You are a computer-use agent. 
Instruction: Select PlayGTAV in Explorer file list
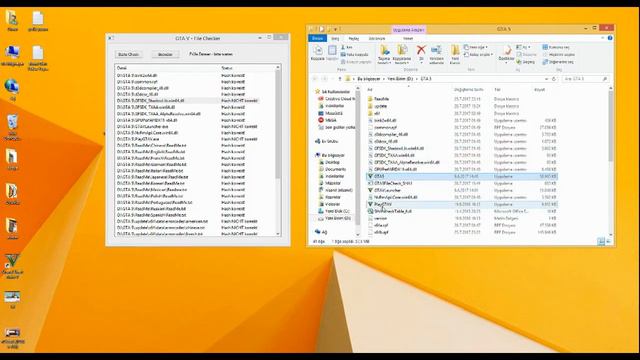[462, 204]
